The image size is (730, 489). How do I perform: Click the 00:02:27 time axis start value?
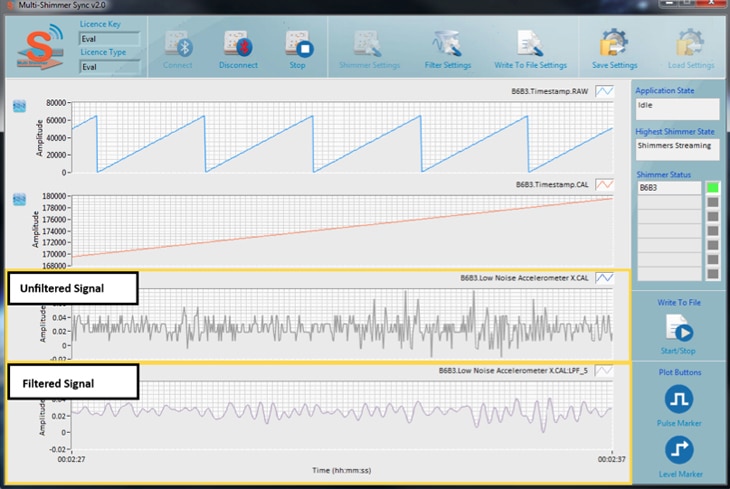[71, 459]
